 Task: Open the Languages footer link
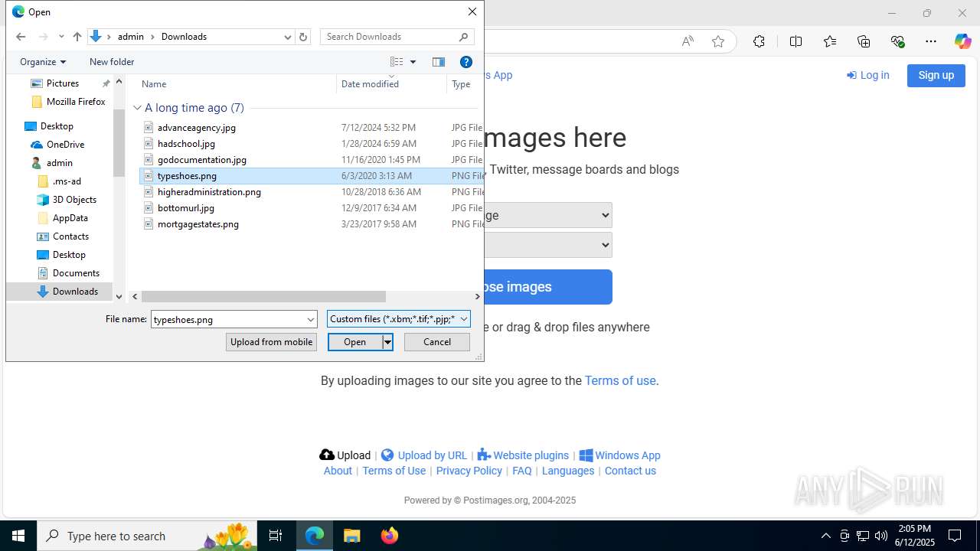coord(568,471)
